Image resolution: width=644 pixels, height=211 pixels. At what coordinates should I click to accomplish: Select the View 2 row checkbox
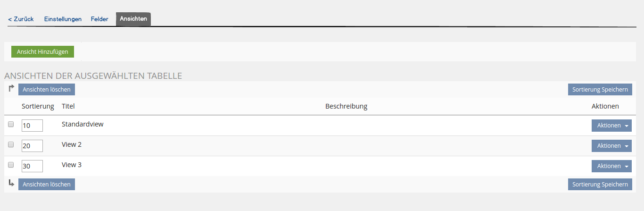[11, 144]
